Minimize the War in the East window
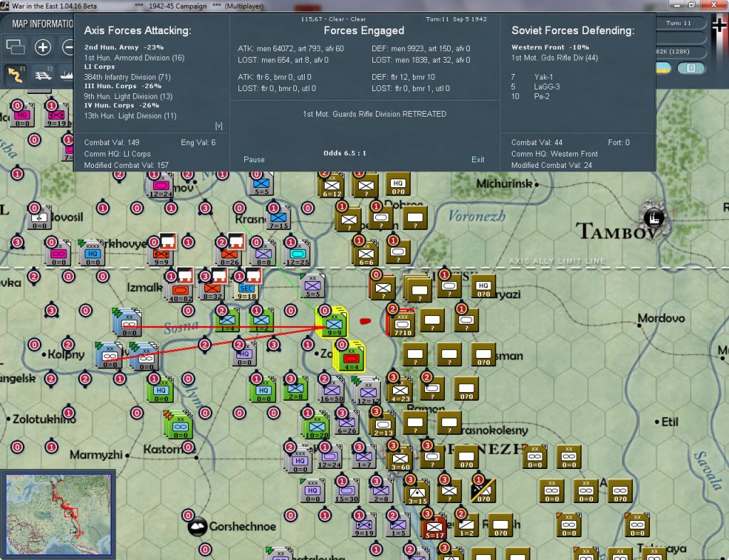Viewport: 729px width, 560px height. pos(676,5)
